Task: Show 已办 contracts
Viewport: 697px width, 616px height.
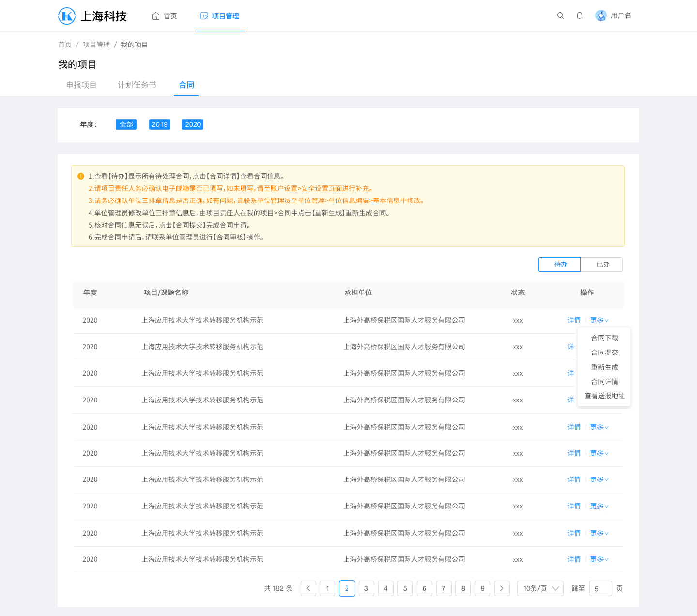Action: click(602, 264)
